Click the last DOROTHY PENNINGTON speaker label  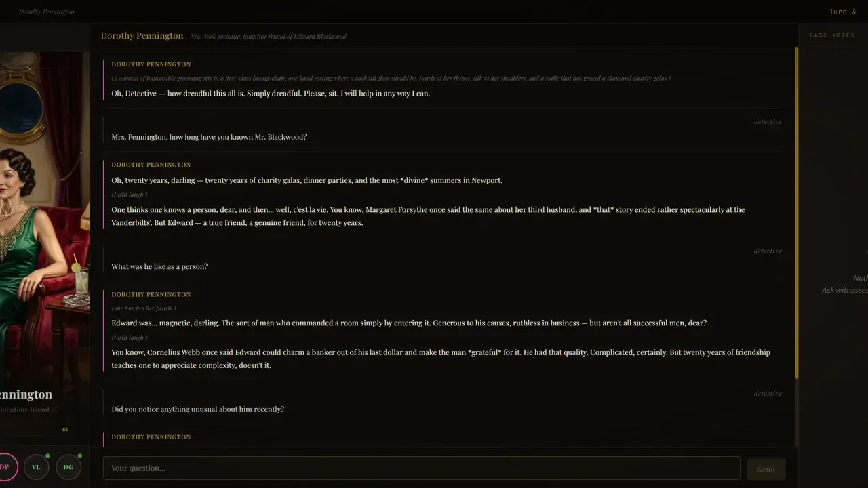pos(151,437)
